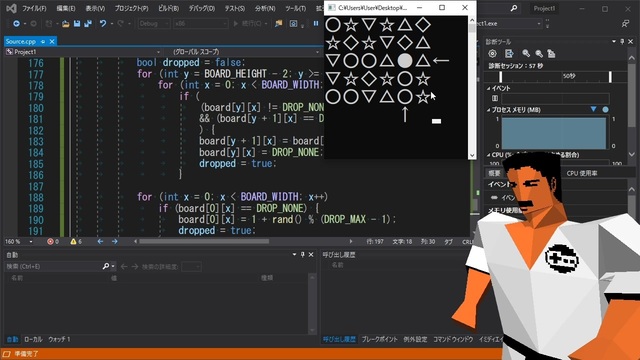Click the diagnostic session timeline at 50秒
Viewport: 640px width, 360px height.
[569, 76]
